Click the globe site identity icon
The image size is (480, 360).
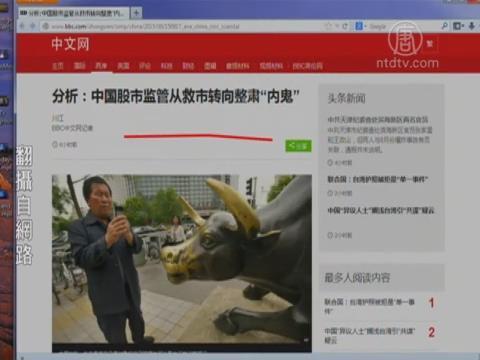point(46,26)
